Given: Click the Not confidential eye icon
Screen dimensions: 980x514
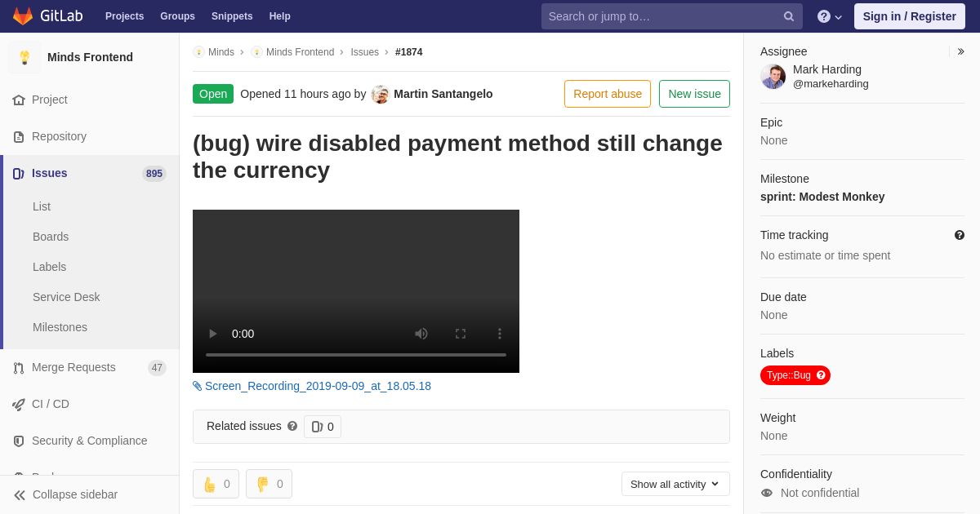Looking at the screenshot, I should (767, 493).
